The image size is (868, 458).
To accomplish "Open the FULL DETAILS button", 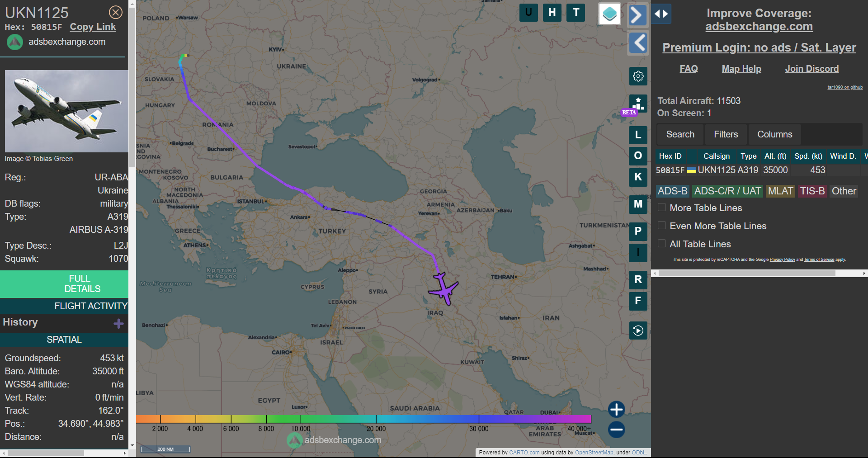I will [64, 284].
